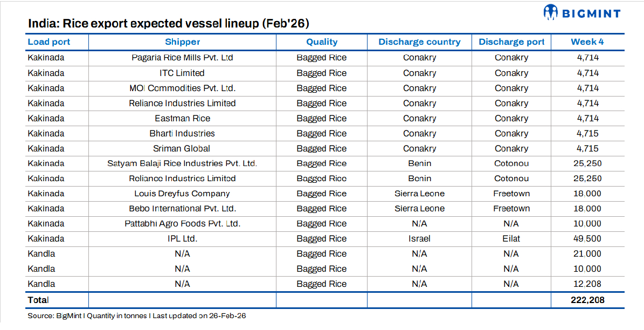Select the MOI Commodities Pvt. Ltd. cell
Image resolution: width=644 pixels, height=330 pixels.
182,88
